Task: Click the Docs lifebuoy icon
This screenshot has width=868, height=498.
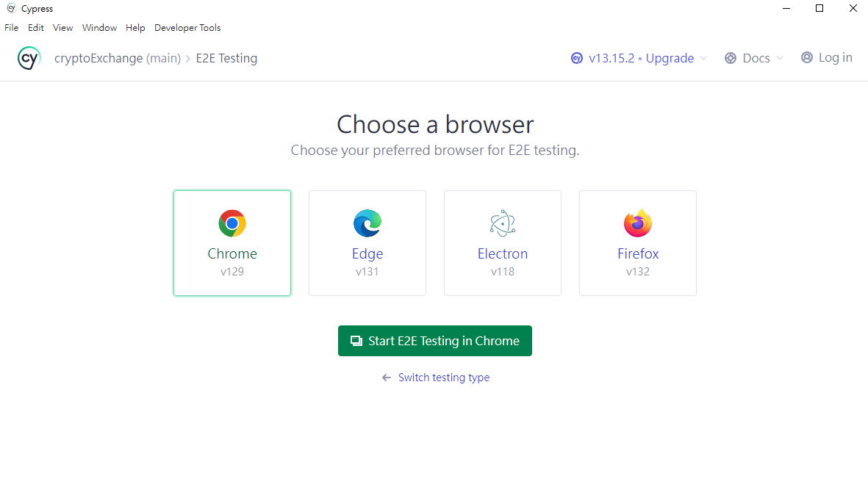Action: click(731, 58)
